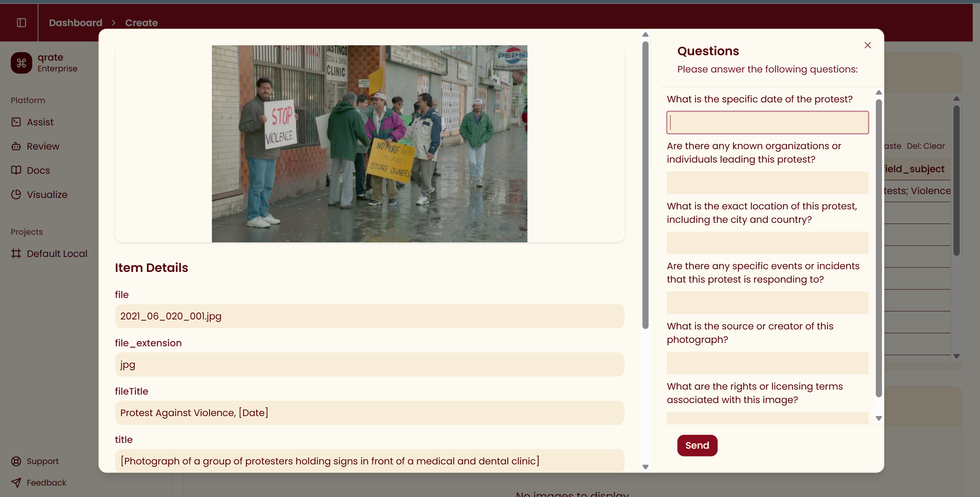Image resolution: width=980 pixels, height=497 pixels.
Task: Open Support from the sidebar
Action: (x=42, y=461)
